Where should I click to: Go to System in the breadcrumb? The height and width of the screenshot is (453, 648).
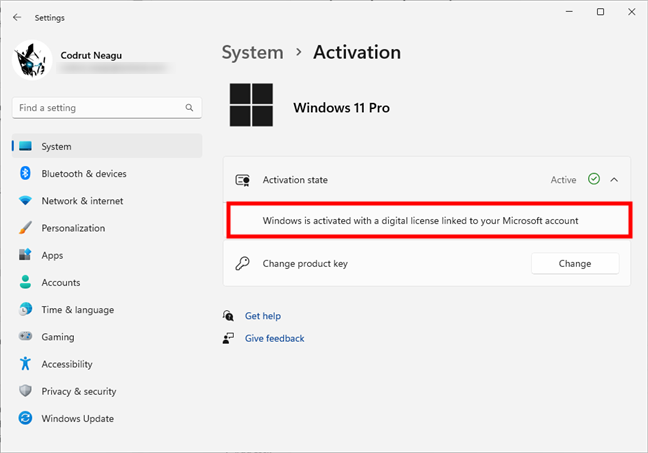point(253,53)
